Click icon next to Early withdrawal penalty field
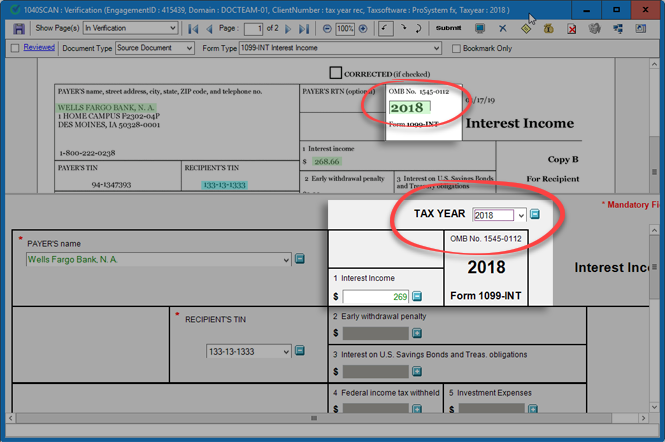665x442 pixels. click(x=417, y=333)
